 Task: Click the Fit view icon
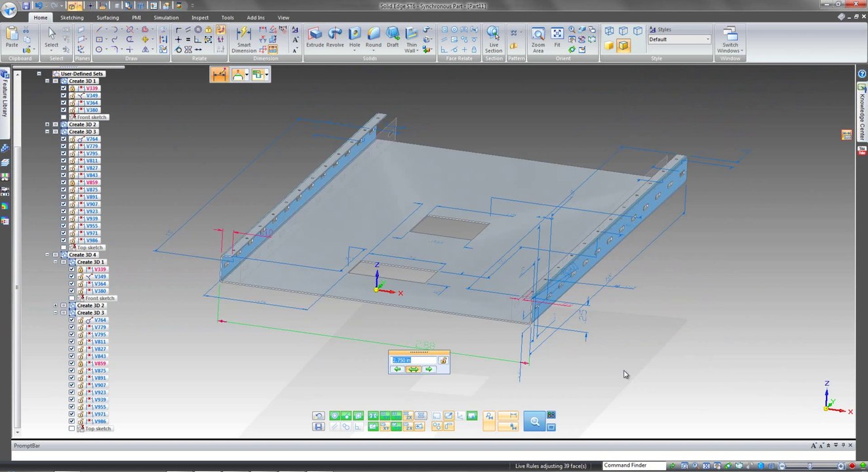557,37
